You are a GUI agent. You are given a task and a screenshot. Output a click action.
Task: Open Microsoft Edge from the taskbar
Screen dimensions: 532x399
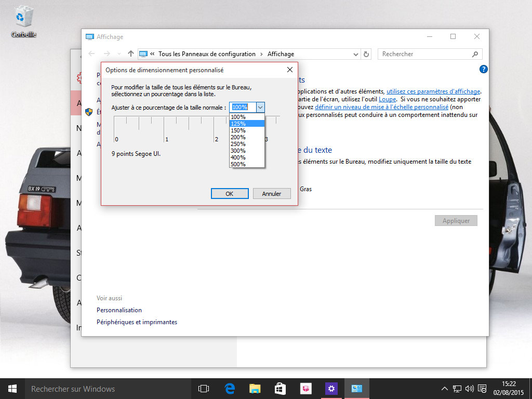[230, 389]
